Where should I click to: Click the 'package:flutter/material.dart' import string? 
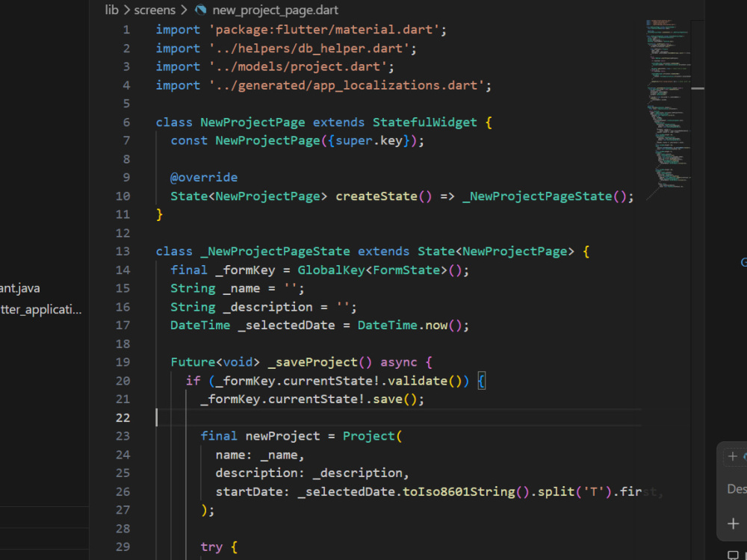tap(323, 30)
